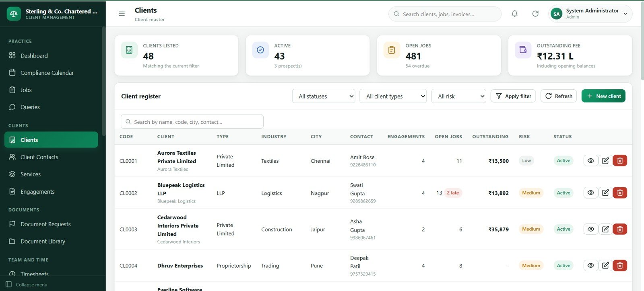The height and width of the screenshot is (291, 644).
Task: Open the notifications bell
Action: point(514,14)
